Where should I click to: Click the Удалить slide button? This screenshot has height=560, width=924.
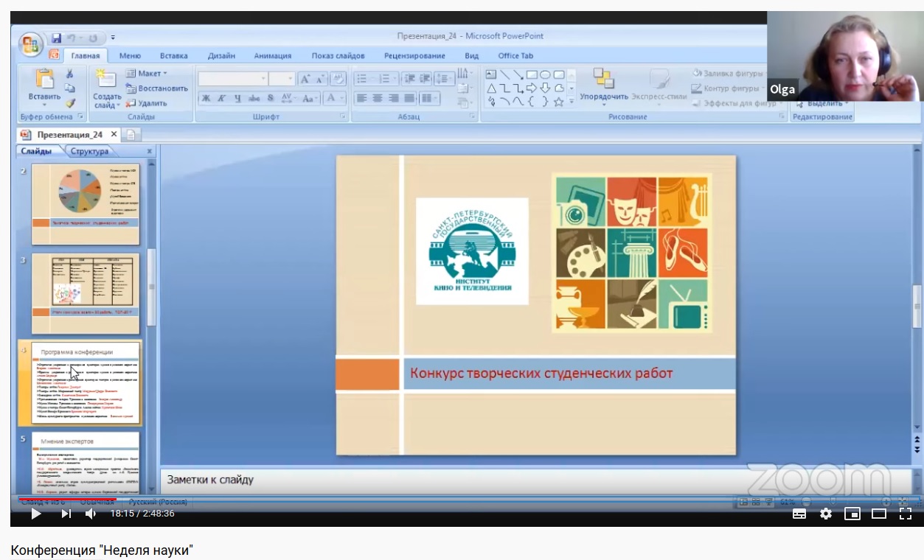click(x=146, y=103)
